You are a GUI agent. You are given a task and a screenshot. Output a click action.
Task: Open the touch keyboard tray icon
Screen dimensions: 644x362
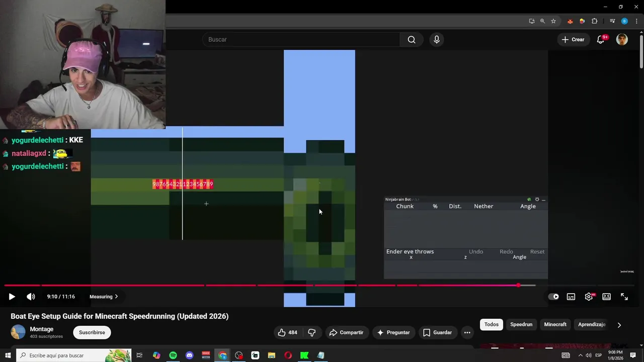(566, 355)
